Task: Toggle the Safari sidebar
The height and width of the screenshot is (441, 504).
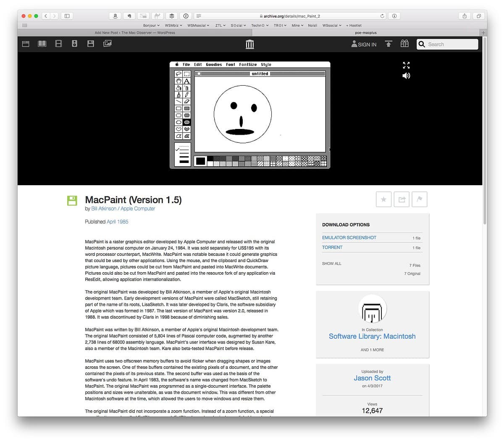Action: [x=67, y=16]
